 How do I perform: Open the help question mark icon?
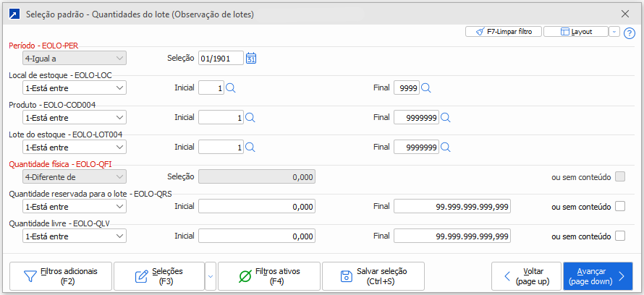[629, 33]
